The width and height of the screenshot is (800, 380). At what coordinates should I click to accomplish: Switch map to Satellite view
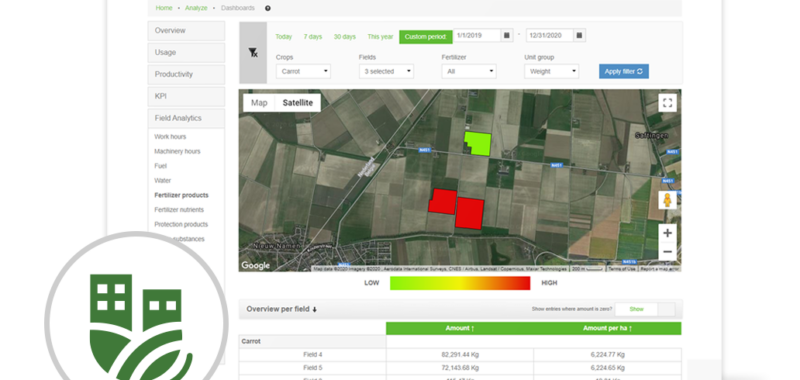[x=298, y=103]
